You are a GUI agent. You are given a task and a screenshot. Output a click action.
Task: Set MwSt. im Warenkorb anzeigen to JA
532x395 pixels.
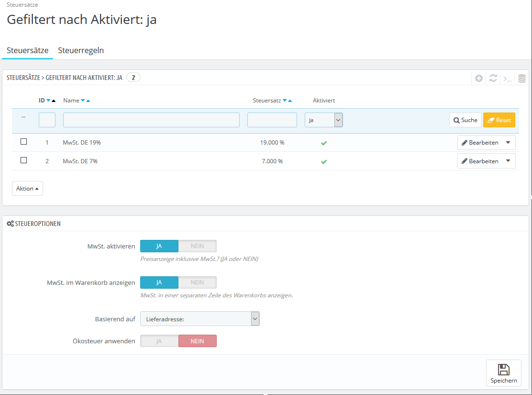pyautogui.click(x=159, y=282)
